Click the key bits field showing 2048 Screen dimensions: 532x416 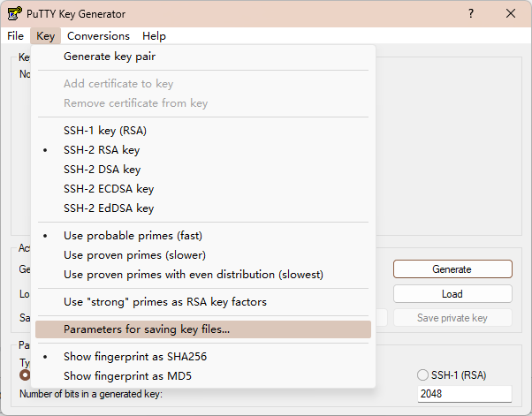coord(464,394)
